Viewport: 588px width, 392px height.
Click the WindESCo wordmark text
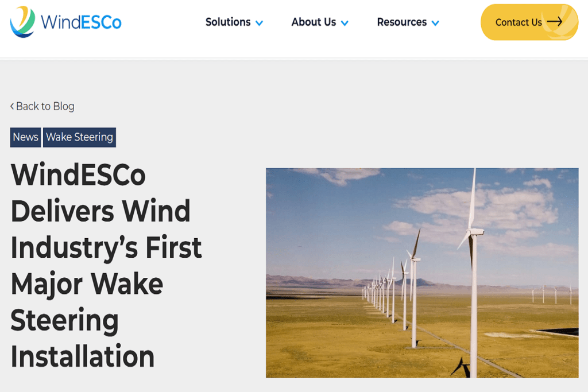click(81, 22)
